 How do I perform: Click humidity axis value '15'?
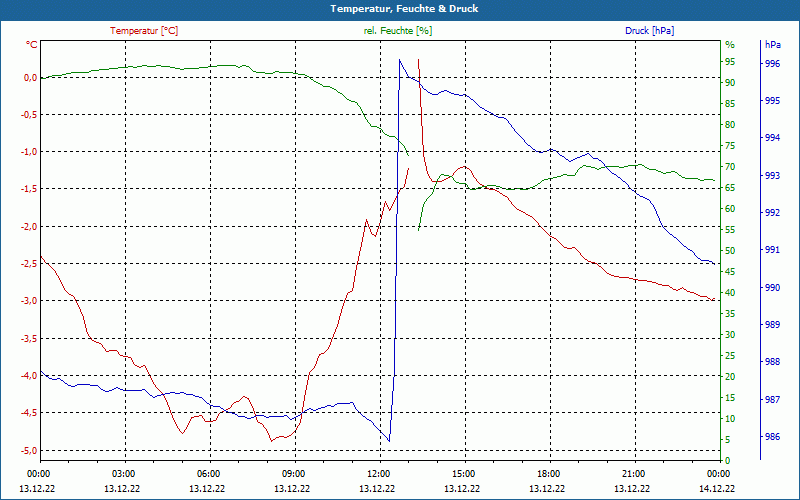(x=730, y=397)
